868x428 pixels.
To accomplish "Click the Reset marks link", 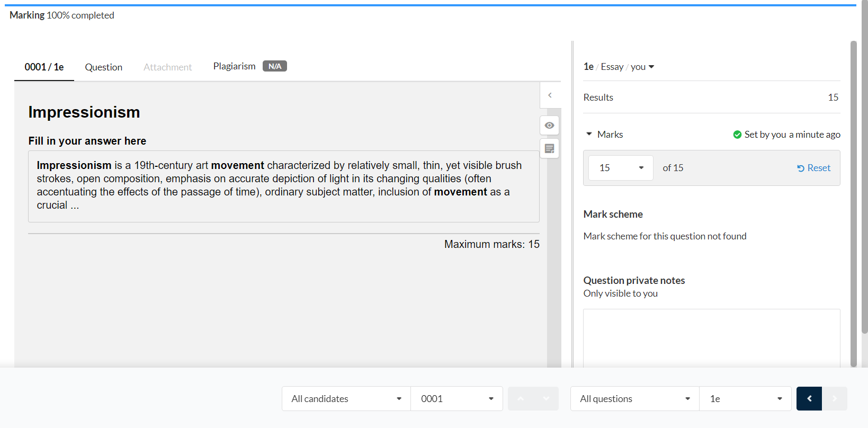I will [x=814, y=168].
